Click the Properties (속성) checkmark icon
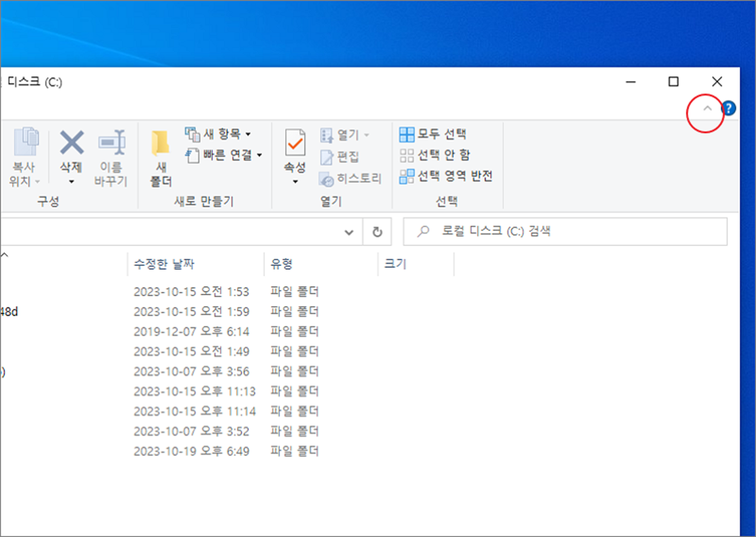The height and width of the screenshot is (537, 756). point(295,143)
